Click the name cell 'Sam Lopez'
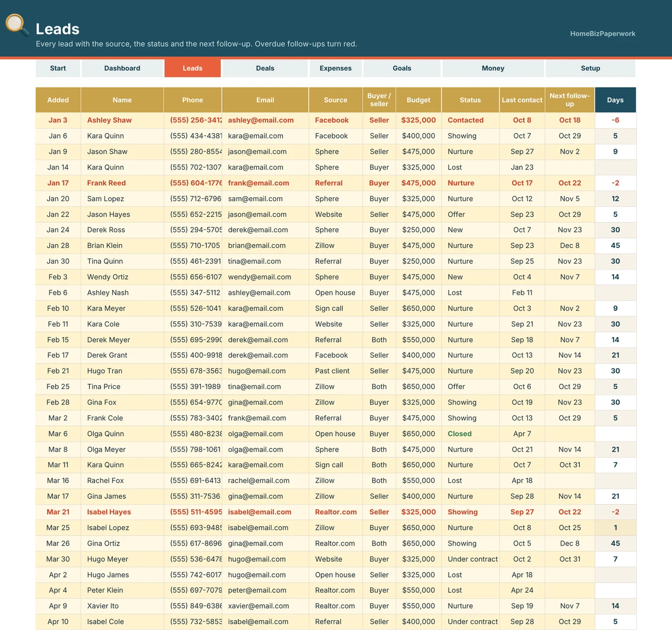This screenshot has height=630, width=672. (x=122, y=199)
